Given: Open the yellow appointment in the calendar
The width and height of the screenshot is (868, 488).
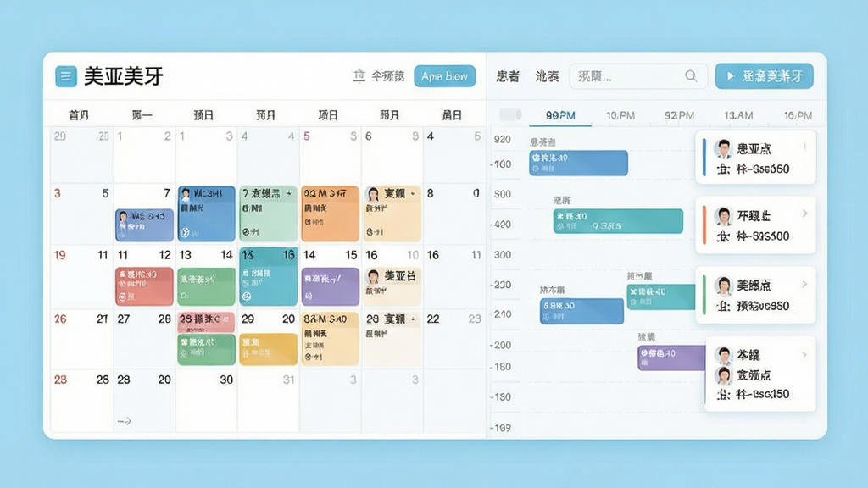Looking at the screenshot, I should coord(268,349).
